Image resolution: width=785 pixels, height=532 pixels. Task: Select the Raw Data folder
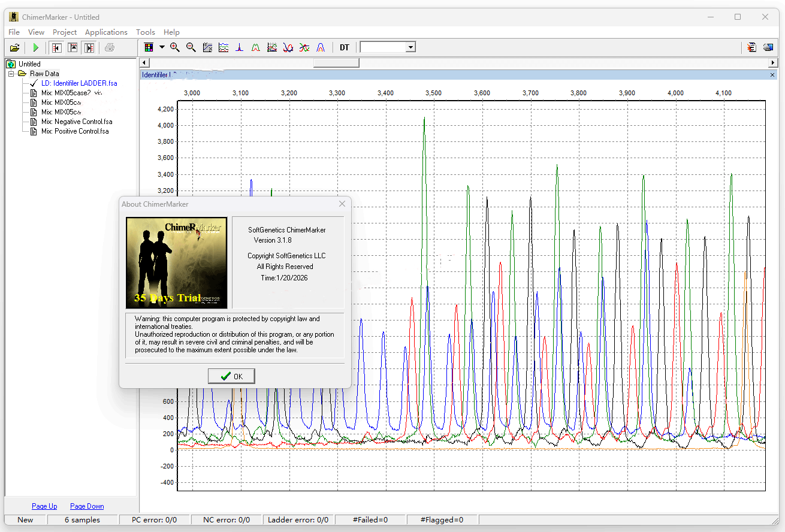(44, 74)
